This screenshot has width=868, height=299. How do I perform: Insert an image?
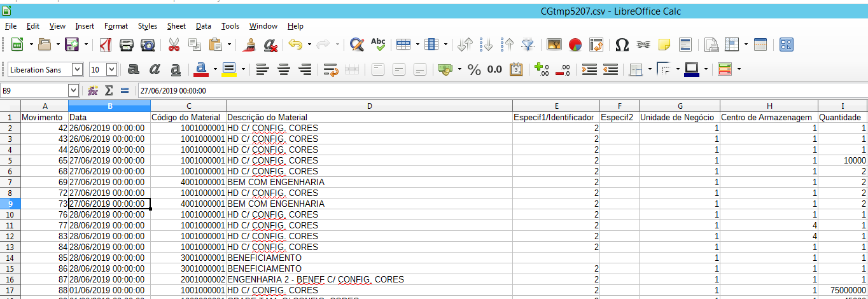tap(554, 45)
